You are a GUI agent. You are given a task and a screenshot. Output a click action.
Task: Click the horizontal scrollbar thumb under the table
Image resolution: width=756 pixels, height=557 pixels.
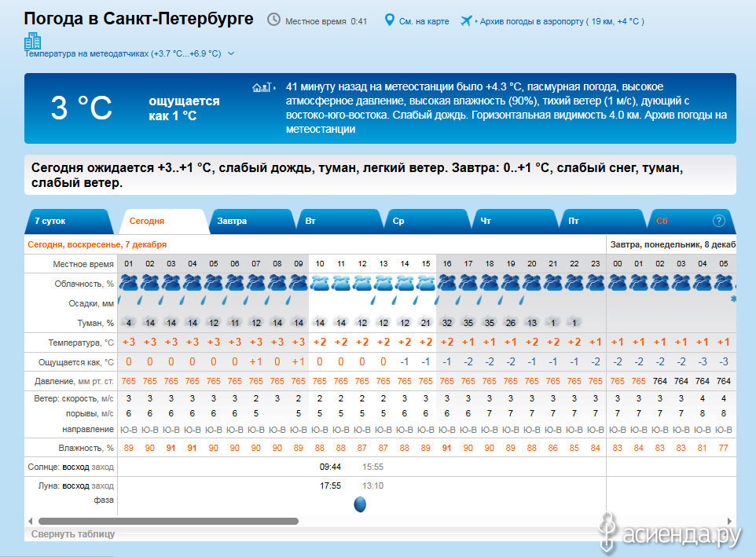tap(168, 521)
